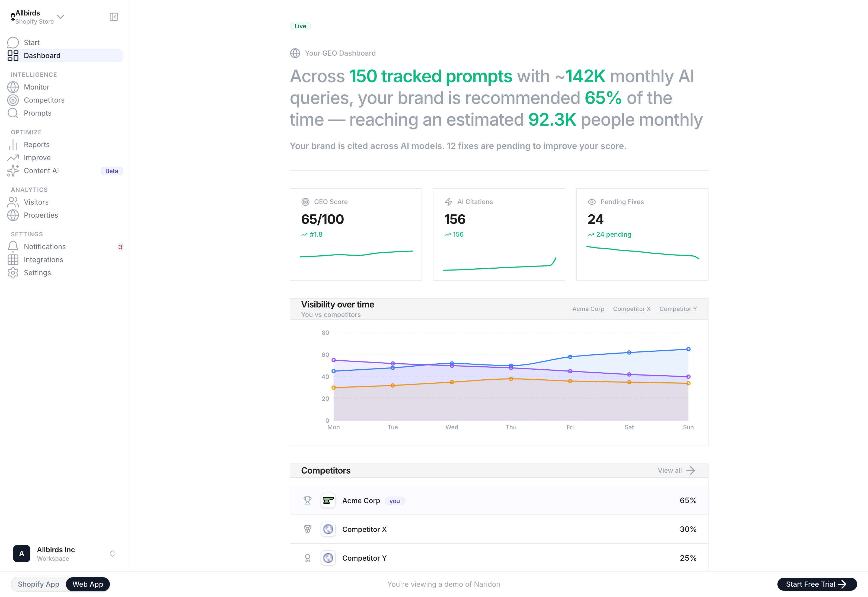
Task: Open the Content AI sparkle icon
Action: tap(13, 171)
